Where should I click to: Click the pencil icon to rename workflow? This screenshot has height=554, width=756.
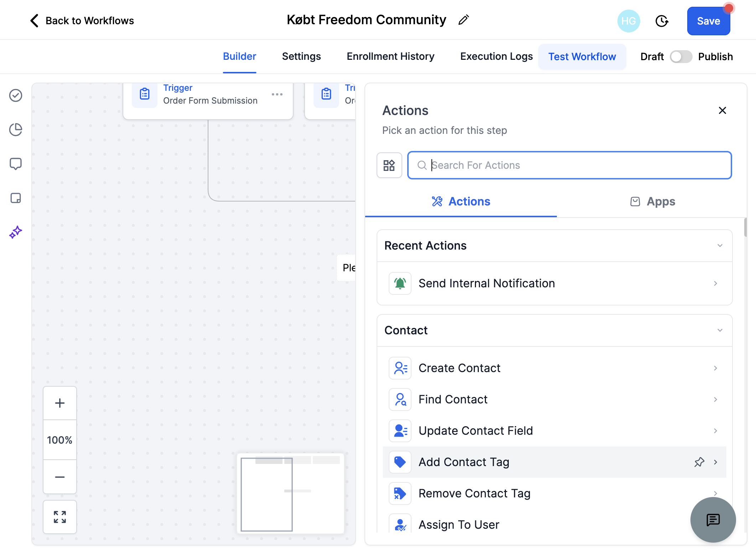coord(464,20)
